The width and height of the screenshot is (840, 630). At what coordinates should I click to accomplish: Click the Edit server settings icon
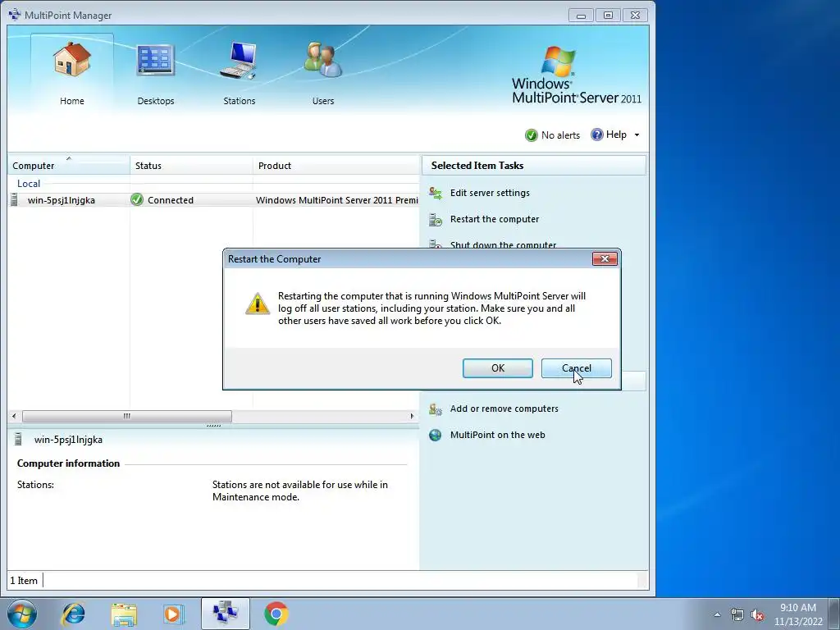[x=436, y=193]
